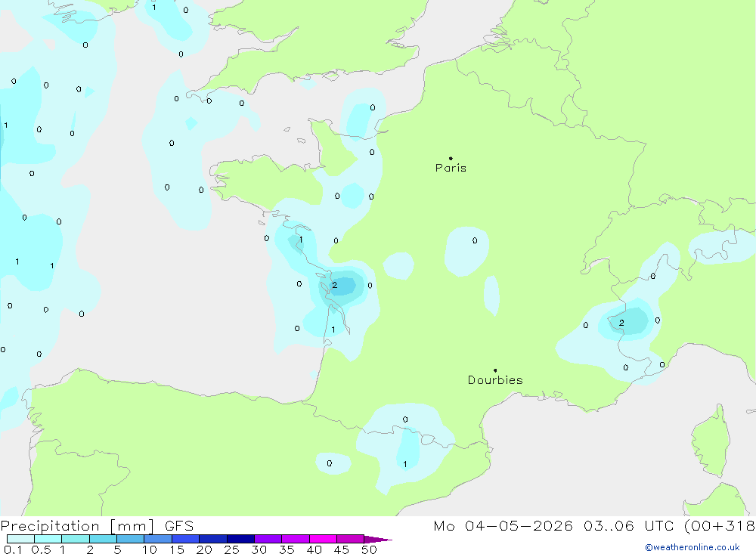
Task: Pick the 25–30 mm dark navy legend swatch
Action: pyautogui.click(x=240, y=539)
